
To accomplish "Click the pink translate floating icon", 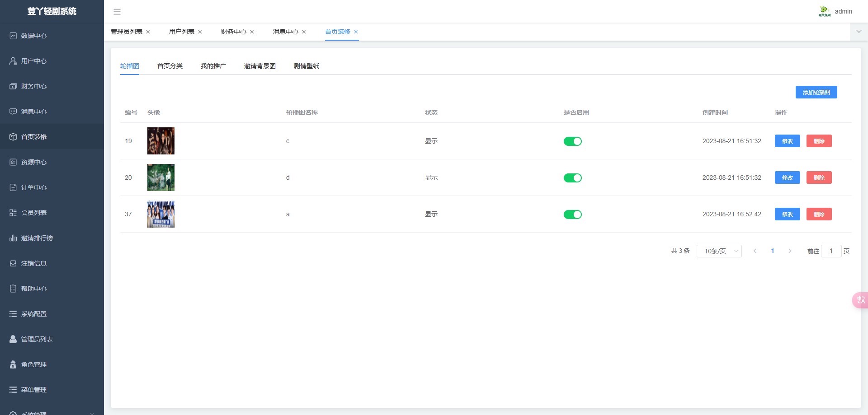I will coord(860,300).
